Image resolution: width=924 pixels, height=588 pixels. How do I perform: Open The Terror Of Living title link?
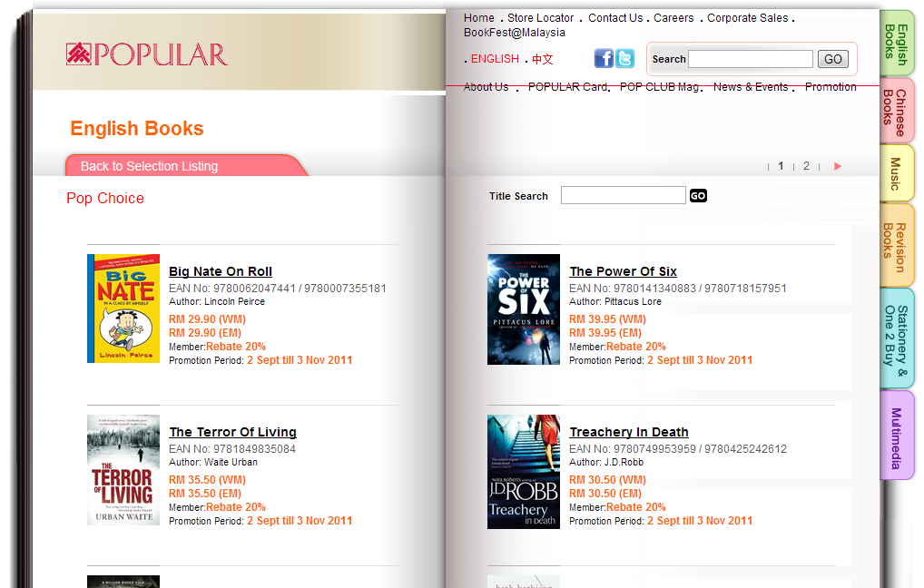point(232,432)
